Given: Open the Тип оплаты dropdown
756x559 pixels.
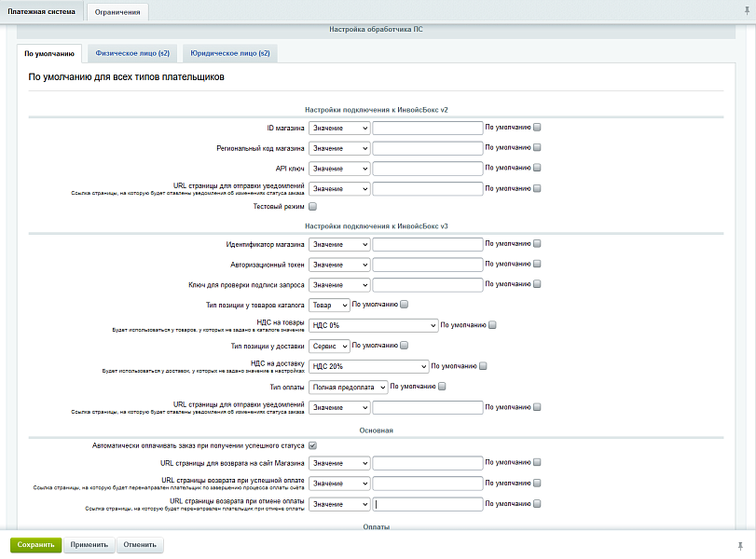Looking at the screenshot, I should coord(348,387).
